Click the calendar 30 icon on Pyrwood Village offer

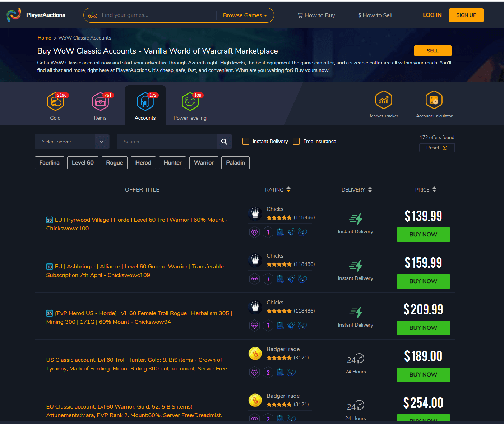coord(50,220)
